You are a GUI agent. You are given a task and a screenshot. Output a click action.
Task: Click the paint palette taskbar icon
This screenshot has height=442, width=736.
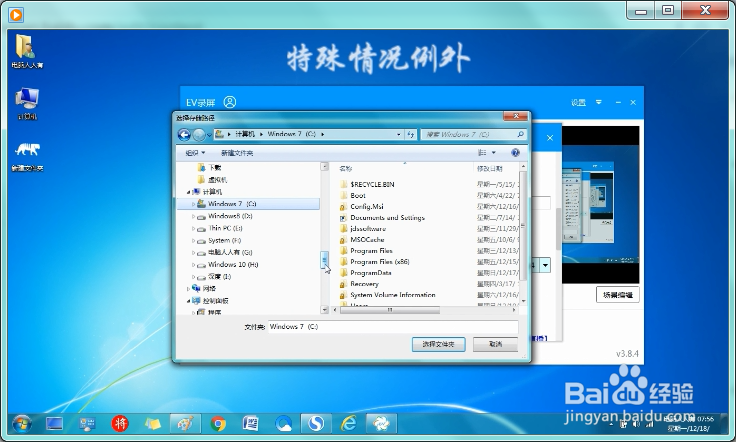(x=184, y=424)
